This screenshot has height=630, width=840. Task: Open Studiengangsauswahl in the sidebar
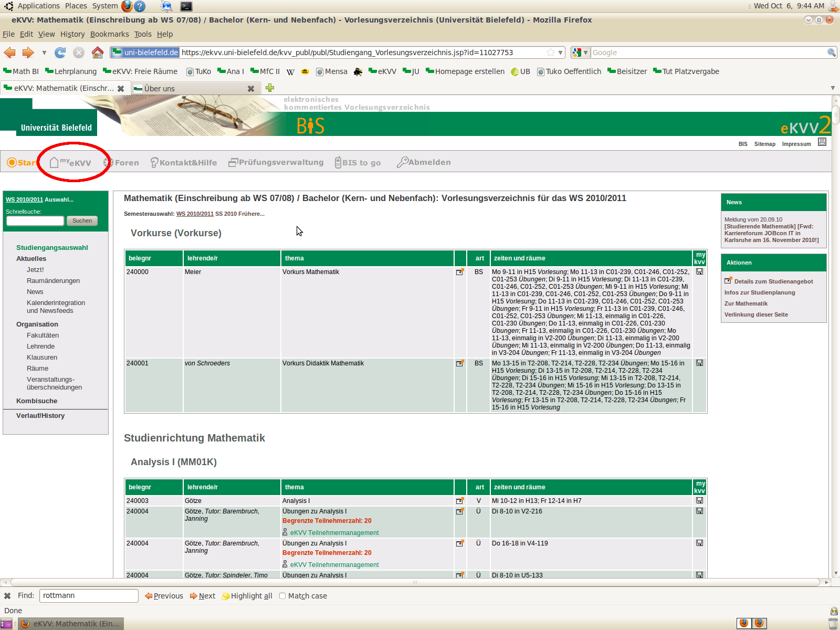[x=52, y=248]
